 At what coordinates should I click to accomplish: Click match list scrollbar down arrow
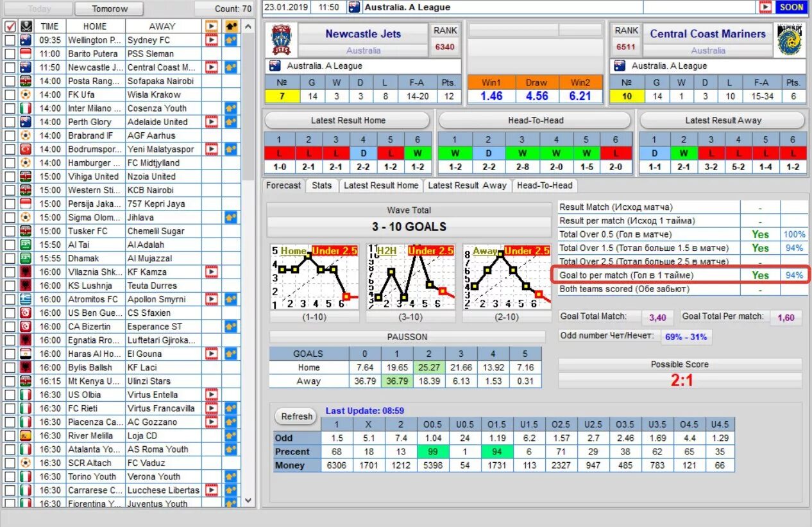pyautogui.click(x=249, y=501)
